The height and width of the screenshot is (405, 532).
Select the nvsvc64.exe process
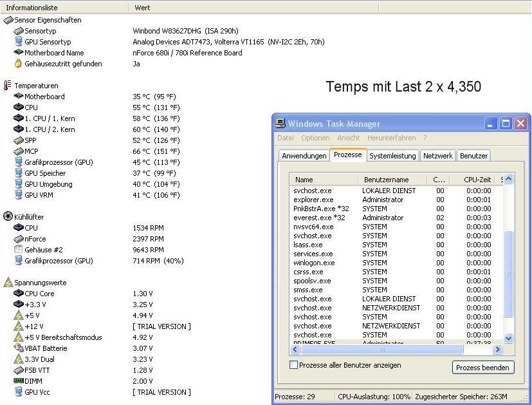[x=396, y=227]
